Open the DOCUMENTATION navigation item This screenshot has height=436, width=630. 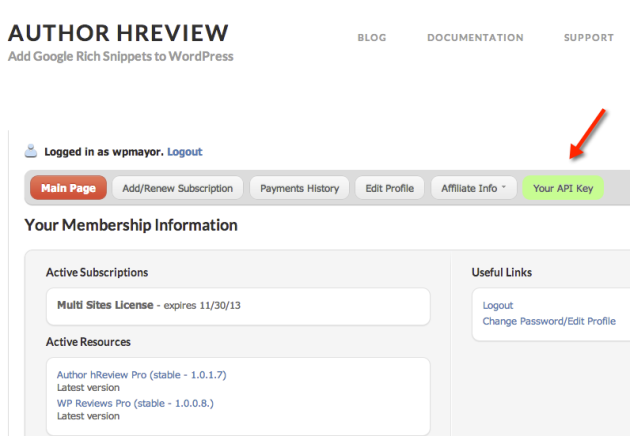click(x=475, y=38)
